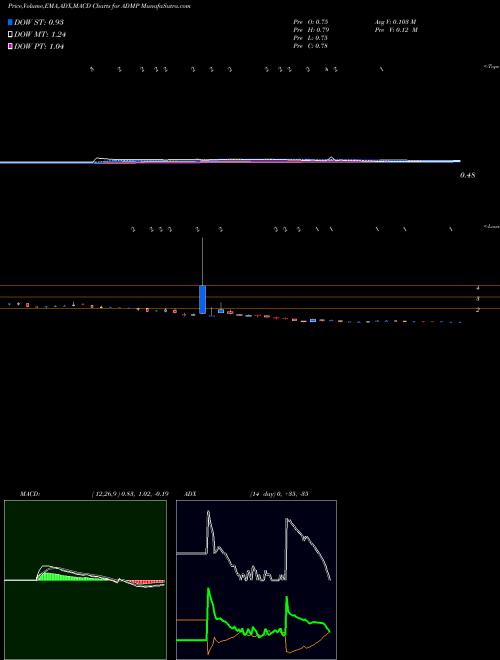Click the 'Pre H: 0.79' high value
This screenshot has height=660, width=500.
311,30
